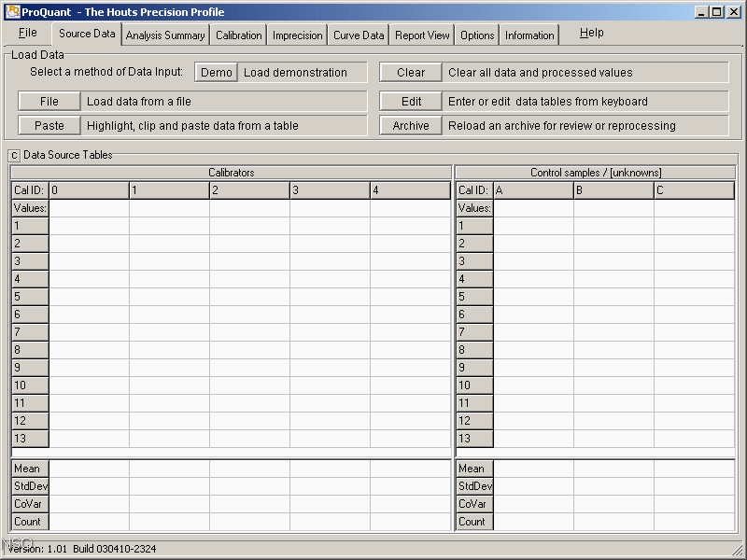
Task: Select Calibrators column header 4
Action: pyautogui.click(x=410, y=190)
